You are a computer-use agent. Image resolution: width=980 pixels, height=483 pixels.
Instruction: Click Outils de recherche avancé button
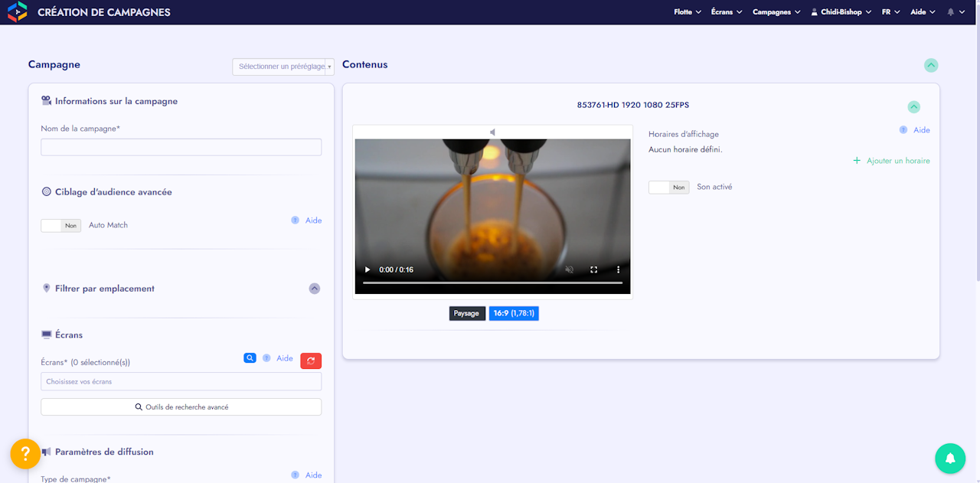pos(181,407)
